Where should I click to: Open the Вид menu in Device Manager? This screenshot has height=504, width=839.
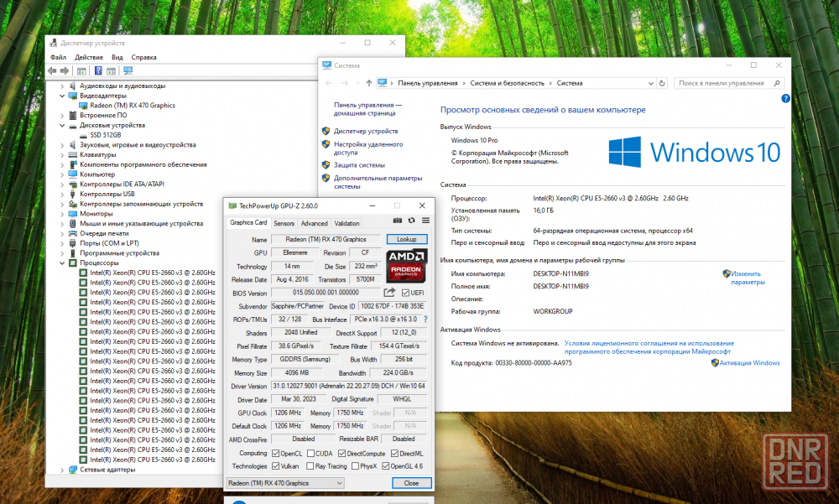[x=117, y=57]
